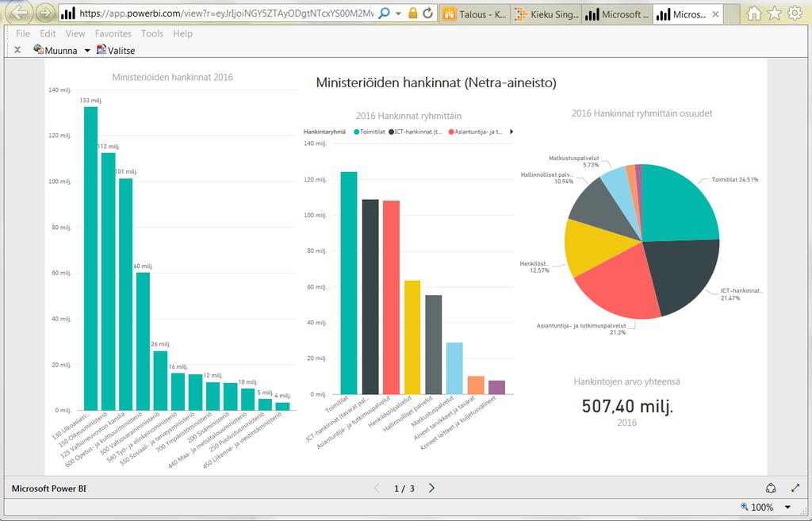
Task: Click the zoom magnifier at 100%
Action: pos(745,507)
